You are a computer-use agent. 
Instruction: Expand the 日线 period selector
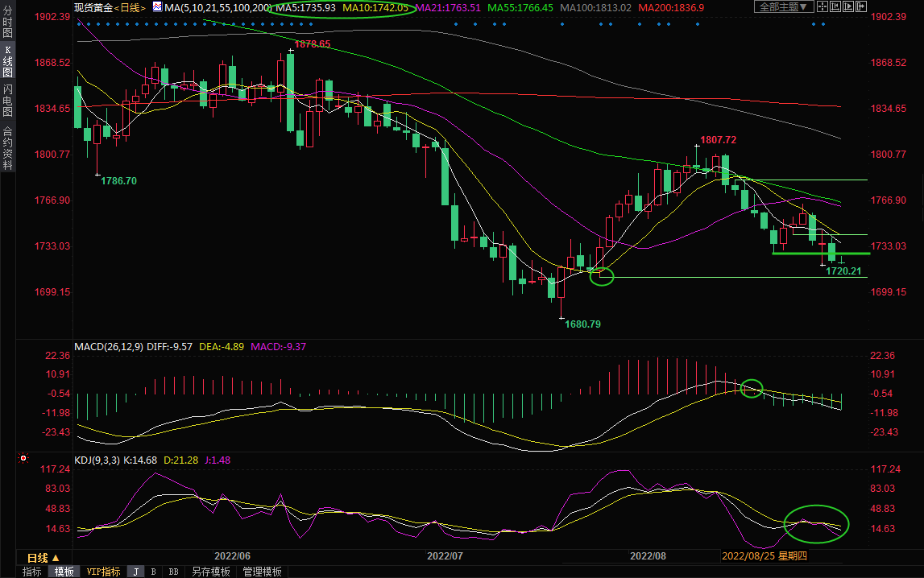tap(43, 558)
